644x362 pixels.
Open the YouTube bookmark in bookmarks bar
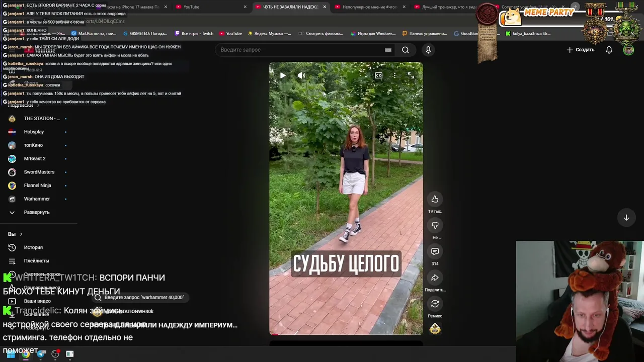(230, 34)
